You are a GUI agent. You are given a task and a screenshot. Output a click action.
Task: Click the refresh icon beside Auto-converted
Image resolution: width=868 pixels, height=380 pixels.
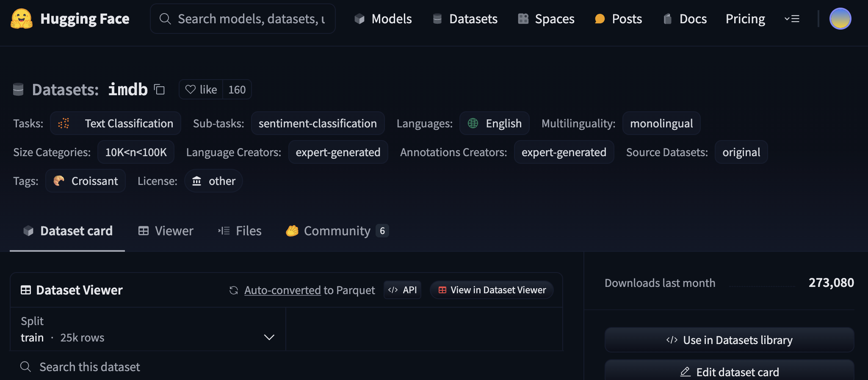tap(234, 290)
